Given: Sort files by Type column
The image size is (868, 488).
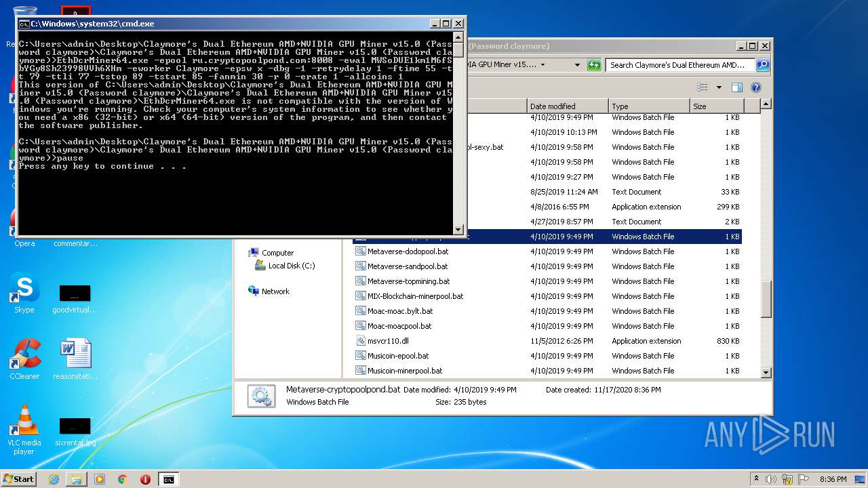Looking at the screenshot, I should pos(648,106).
